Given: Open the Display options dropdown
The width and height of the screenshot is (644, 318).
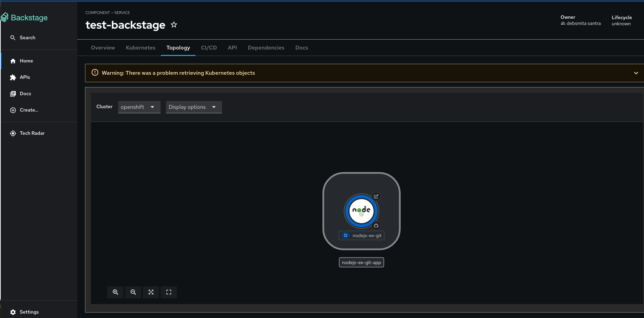Looking at the screenshot, I should [194, 107].
